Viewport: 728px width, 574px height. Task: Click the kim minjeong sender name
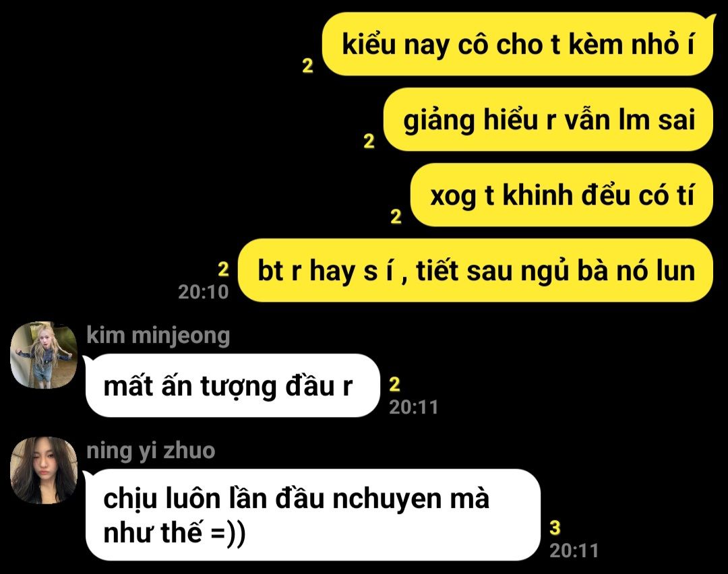point(158,336)
